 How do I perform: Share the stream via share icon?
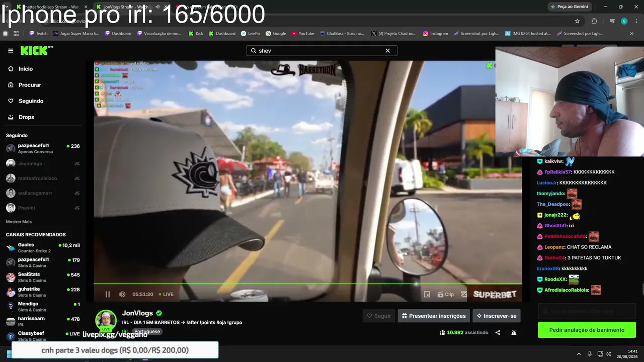[498, 332]
